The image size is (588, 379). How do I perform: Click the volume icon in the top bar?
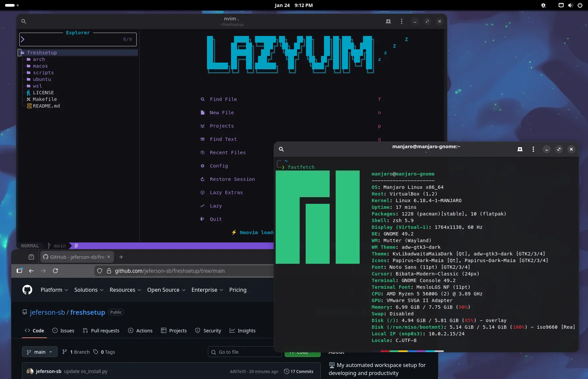click(570, 5)
